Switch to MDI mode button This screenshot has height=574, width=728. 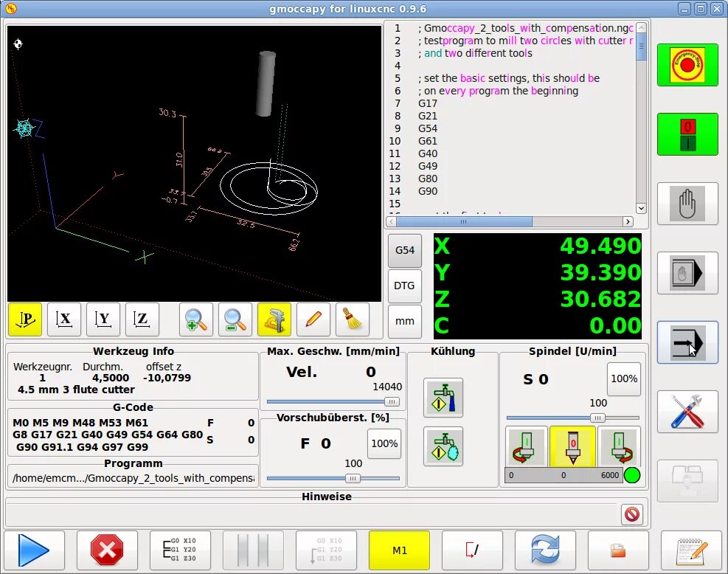pos(687,273)
